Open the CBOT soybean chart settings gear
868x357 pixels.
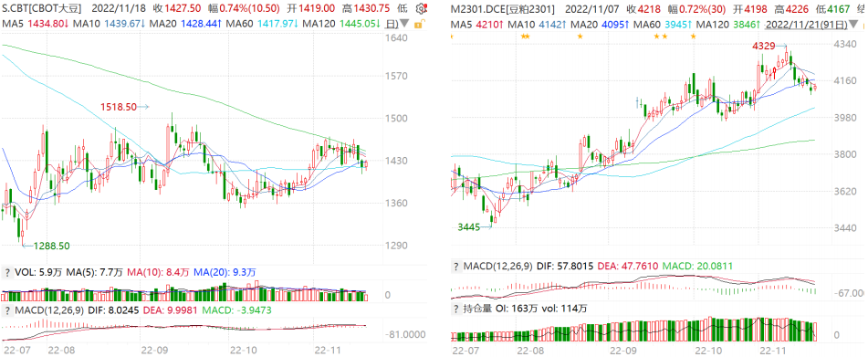click(x=422, y=8)
